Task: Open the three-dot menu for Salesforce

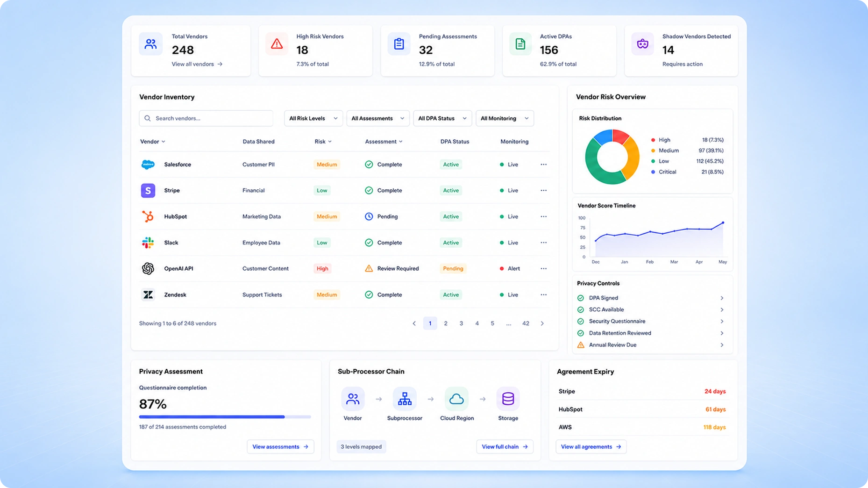Action: pyautogui.click(x=543, y=165)
